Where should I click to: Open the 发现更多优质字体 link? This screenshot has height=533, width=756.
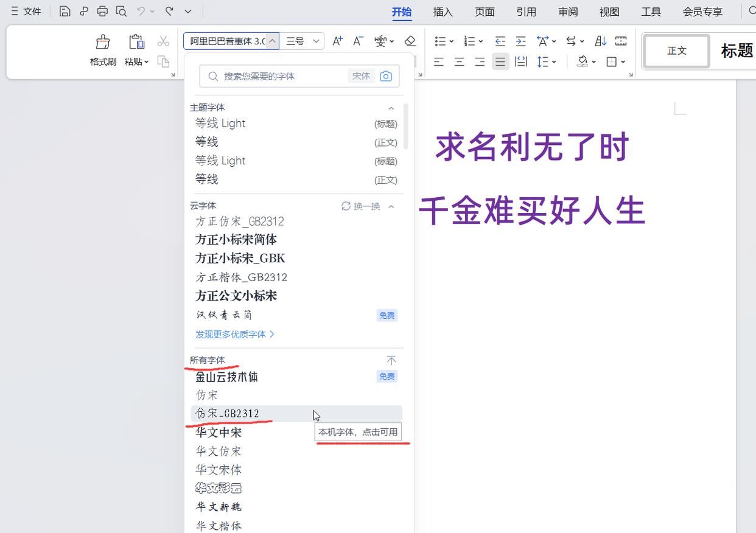[x=235, y=334]
